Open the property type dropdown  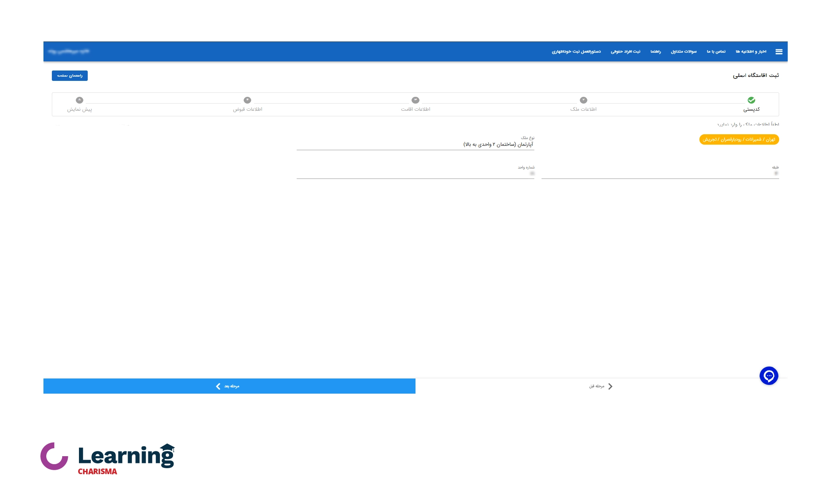pos(415,144)
